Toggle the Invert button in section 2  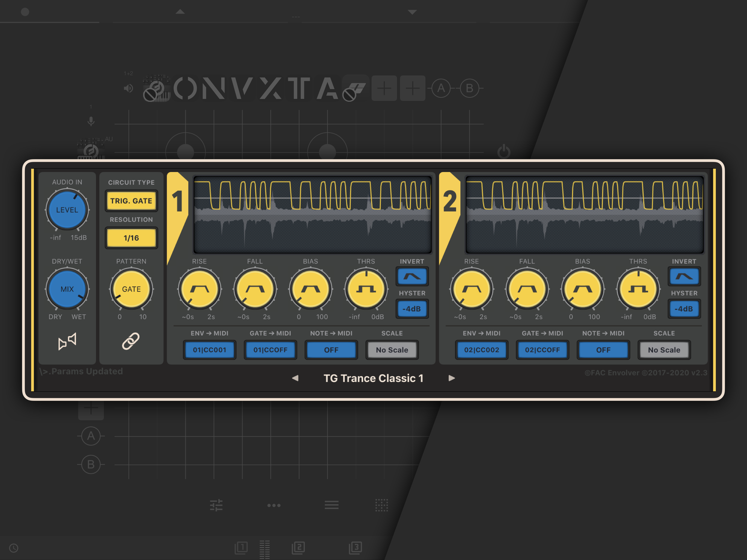click(684, 277)
